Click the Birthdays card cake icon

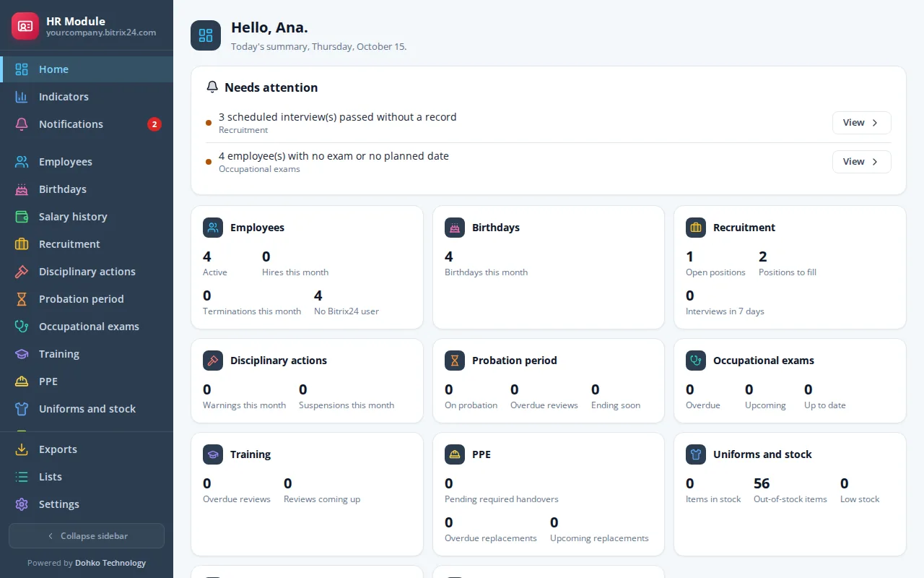(x=455, y=228)
